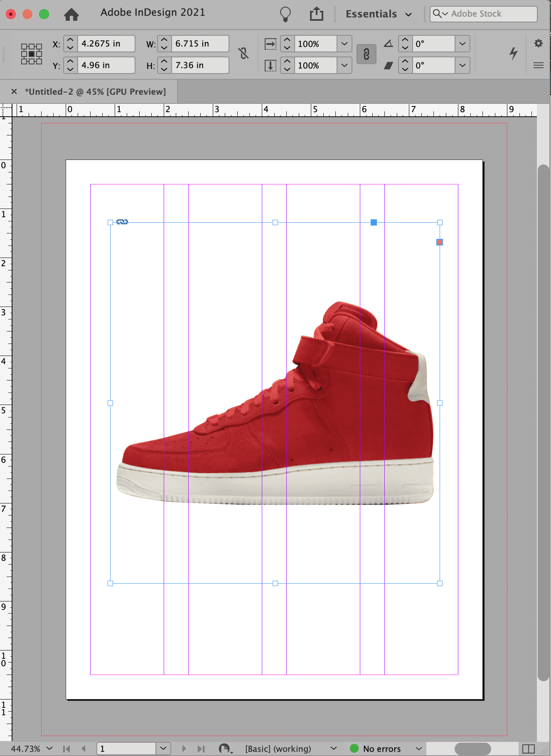Click the Home icon
551x756 pixels.
click(71, 15)
